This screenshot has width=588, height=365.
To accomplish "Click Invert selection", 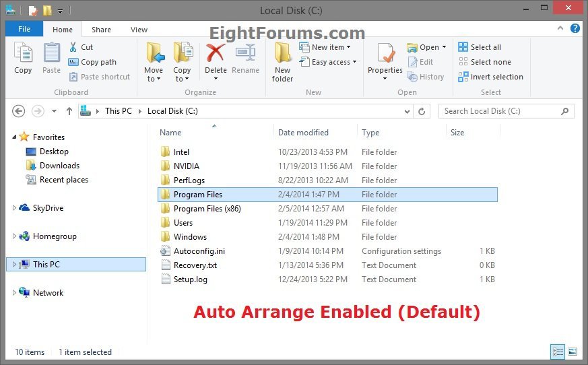I will 490,77.
